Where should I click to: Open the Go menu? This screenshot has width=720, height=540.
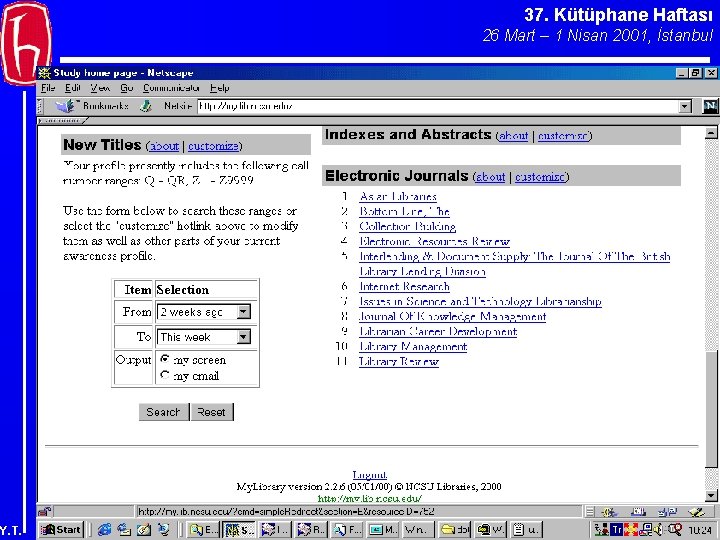click(126, 88)
